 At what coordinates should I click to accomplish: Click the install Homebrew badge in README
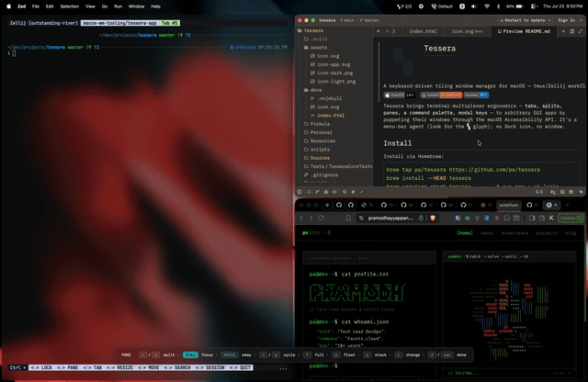click(x=441, y=95)
